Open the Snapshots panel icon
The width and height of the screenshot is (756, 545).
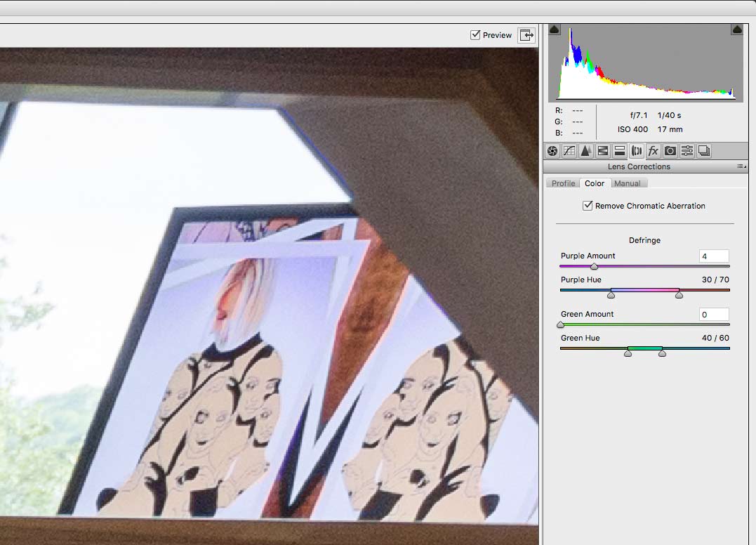pyautogui.click(x=704, y=151)
